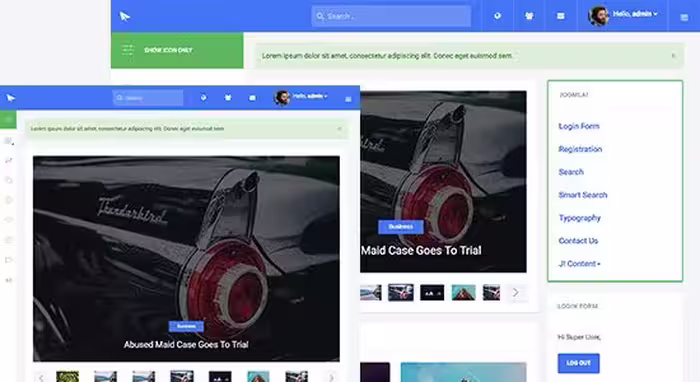Open the users group icon in back window header
This screenshot has height=382, width=700.
coord(529,16)
